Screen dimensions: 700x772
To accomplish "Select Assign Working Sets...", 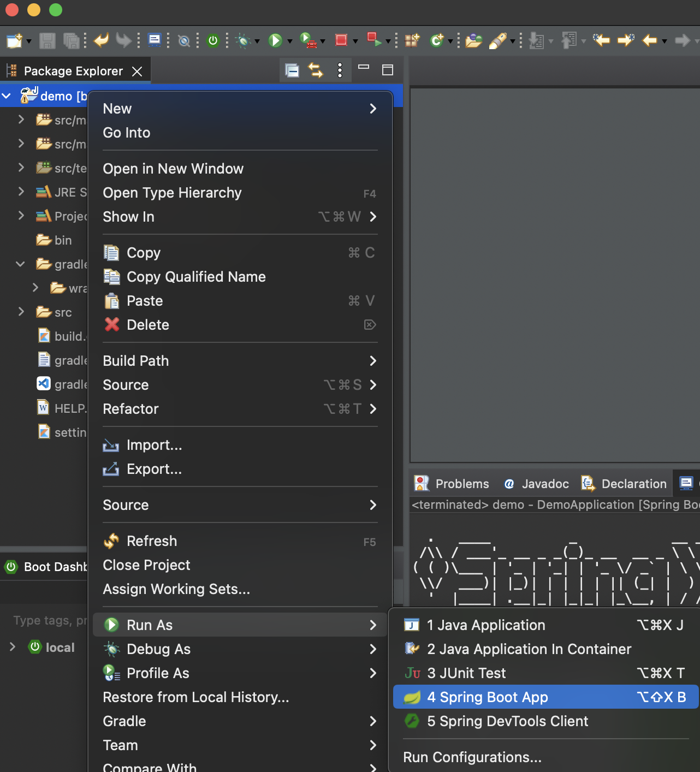I will (240, 589).
